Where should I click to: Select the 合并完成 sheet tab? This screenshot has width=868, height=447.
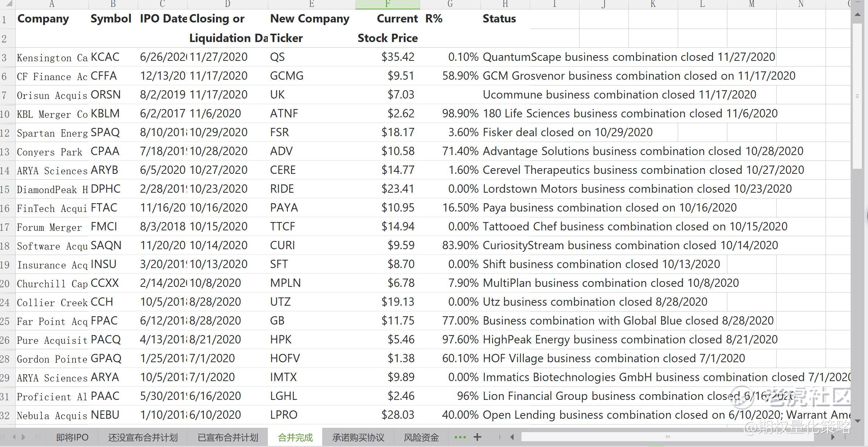[x=295, y=438]
